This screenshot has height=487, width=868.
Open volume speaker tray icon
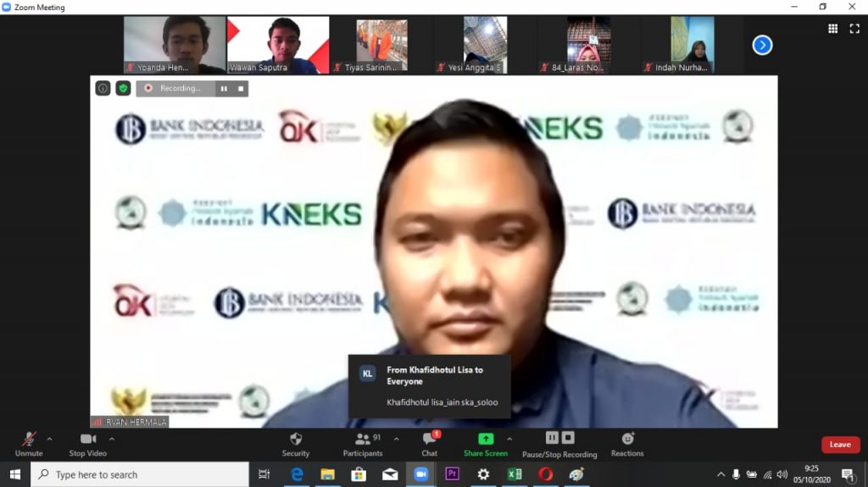782,474
